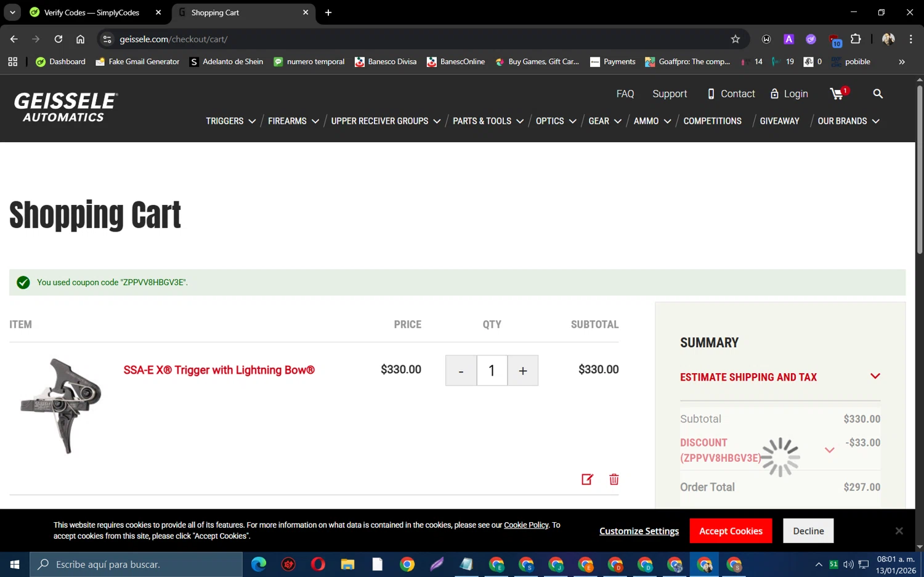This screenshot has height=577, width=924.
Task: Open the Contact page
Action: (x=731, y=94)
